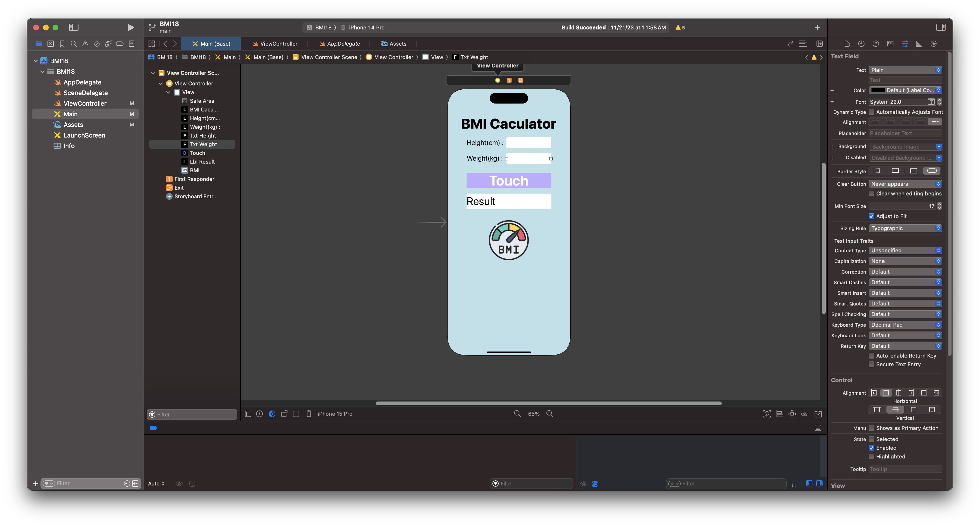This screenshot has height=526, width=980.
Task: Open the Size inspector ruler icon
Action: [x=919, y=44]
